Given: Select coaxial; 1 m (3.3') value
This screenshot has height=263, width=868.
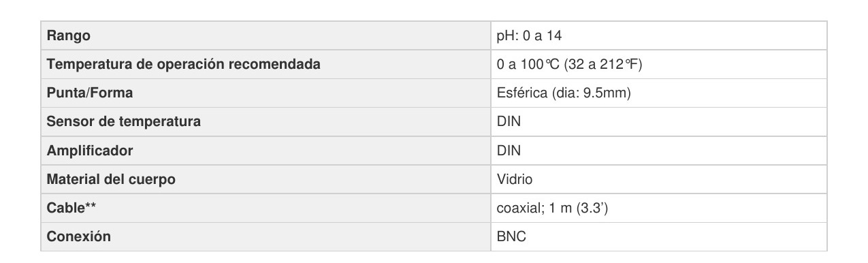Looking at the screenshot, I should [552, 208].
